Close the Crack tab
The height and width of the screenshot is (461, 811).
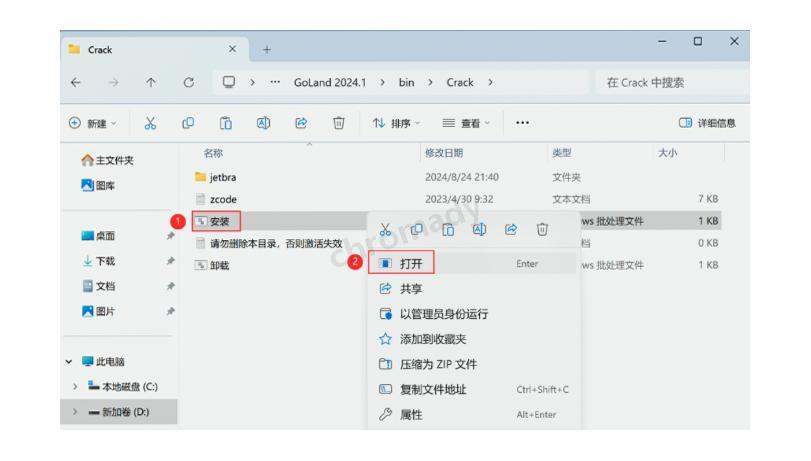[232, 49]
